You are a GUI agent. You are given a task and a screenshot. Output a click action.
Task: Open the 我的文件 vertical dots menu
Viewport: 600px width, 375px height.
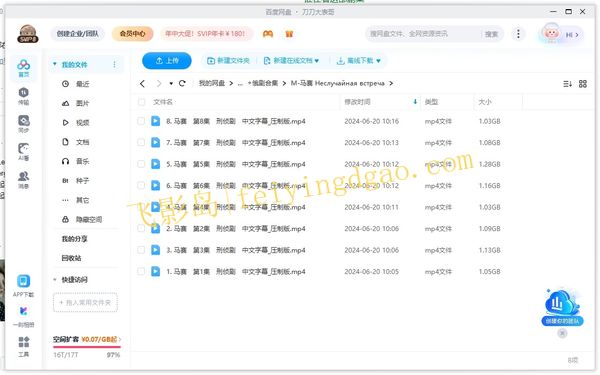pos(114,65)
